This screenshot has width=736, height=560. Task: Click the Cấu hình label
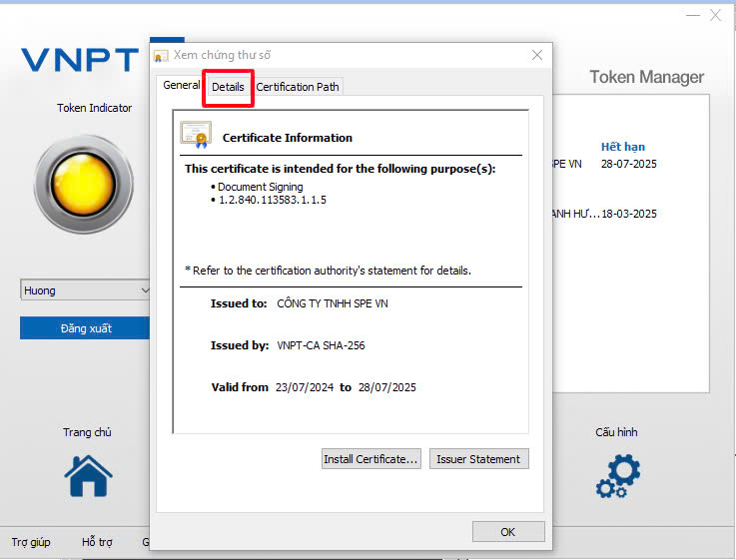(616, 432)
